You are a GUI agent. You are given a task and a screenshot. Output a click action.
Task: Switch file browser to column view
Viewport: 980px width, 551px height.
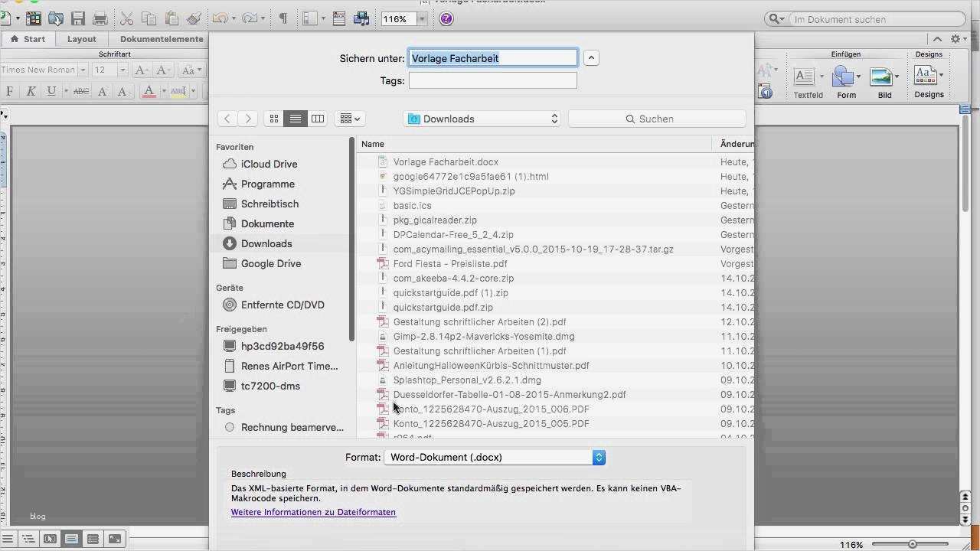coord(317,119)
